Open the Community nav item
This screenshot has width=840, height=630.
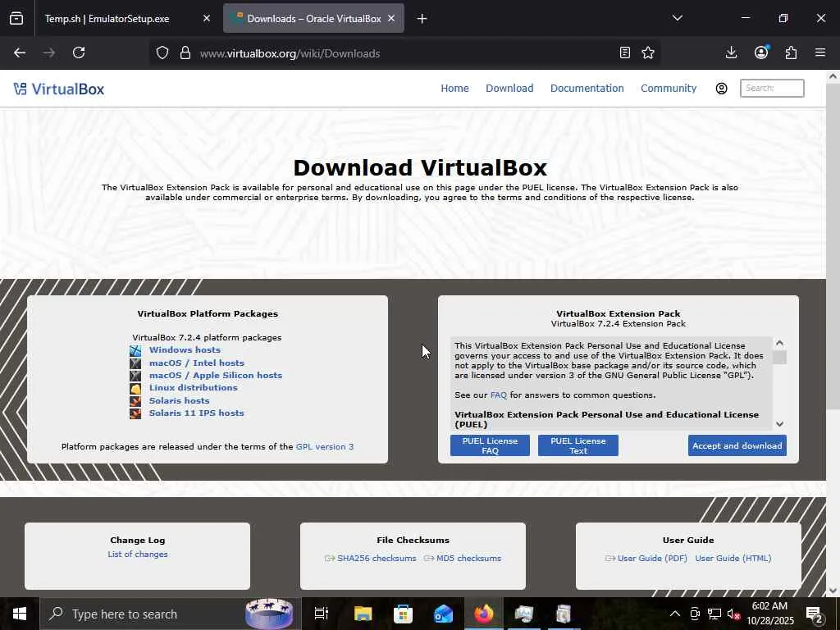pos(669,89)
